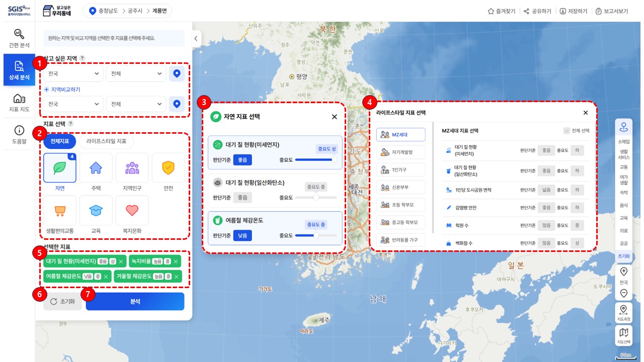This screenshot has width=644, height=362.
Task: Select the 주택 house category icon
Action: pos(96,168)
